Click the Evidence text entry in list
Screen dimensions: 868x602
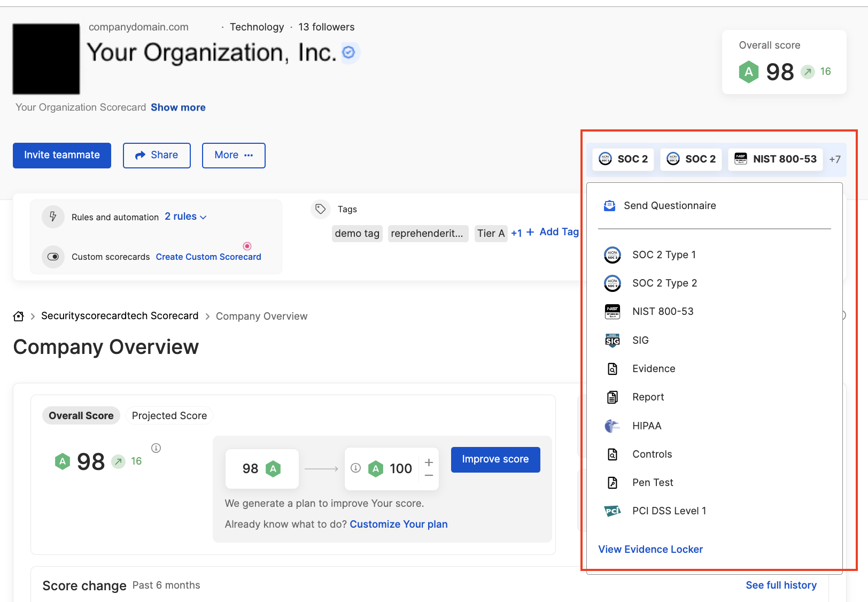654,369
